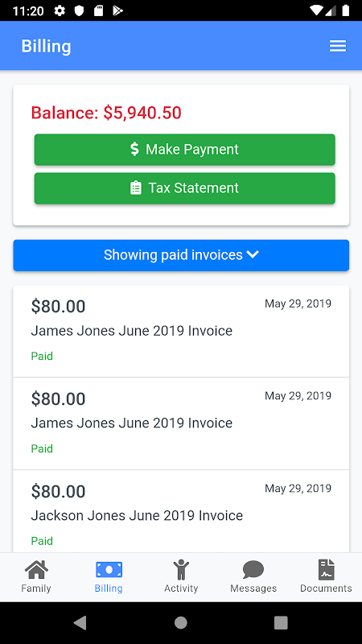The width and height of the screenshot is (362, 644).
Task: Open the Documents file icon
Action: [327, 570]
